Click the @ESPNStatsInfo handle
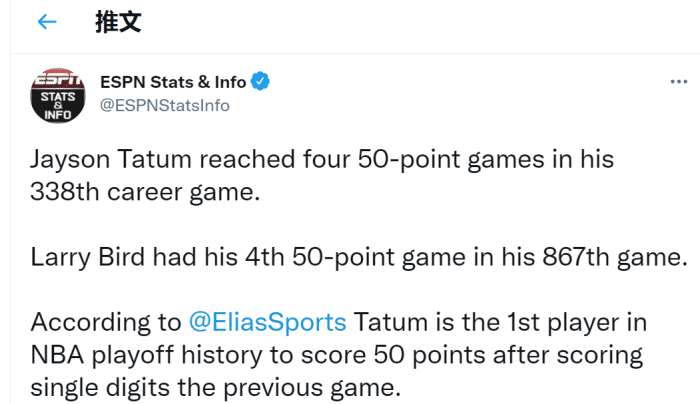This screenshot has height=404, width=700. coord(165,105)
